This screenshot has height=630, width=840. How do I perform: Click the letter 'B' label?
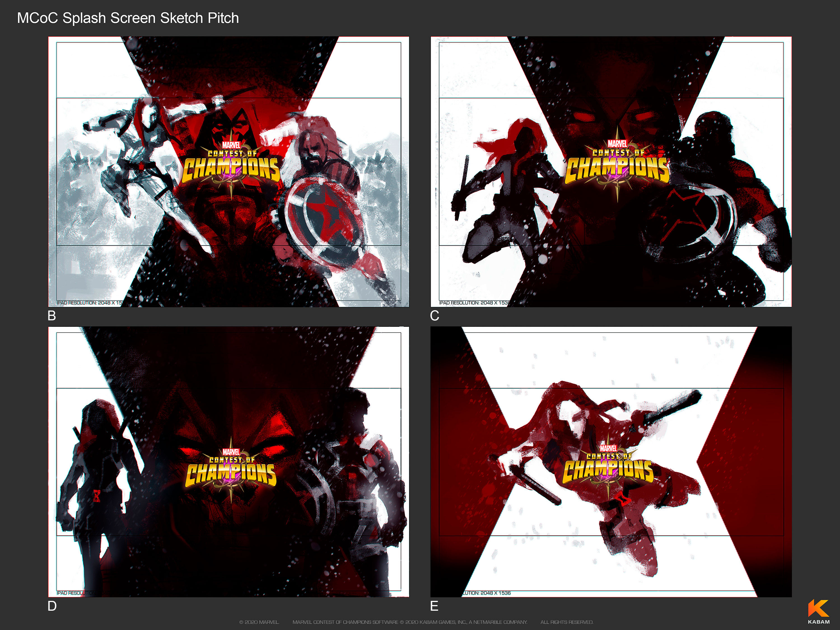click(x=52, y=316)
